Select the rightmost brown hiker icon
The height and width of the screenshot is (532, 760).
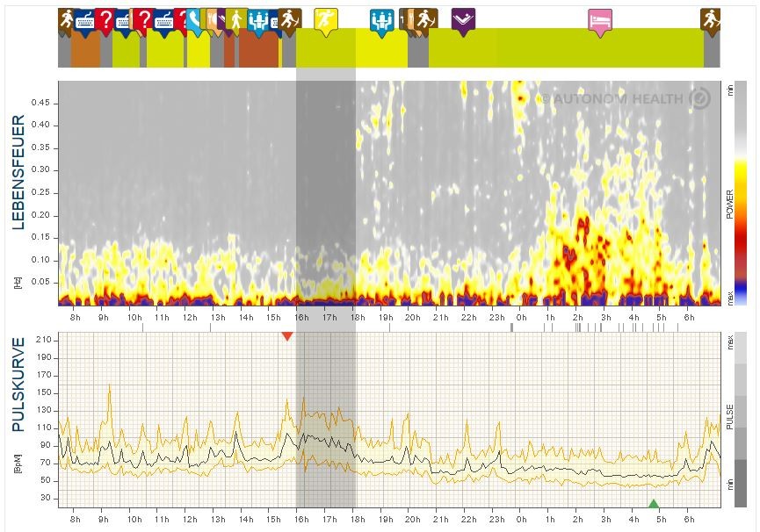[x=710, y=19]
